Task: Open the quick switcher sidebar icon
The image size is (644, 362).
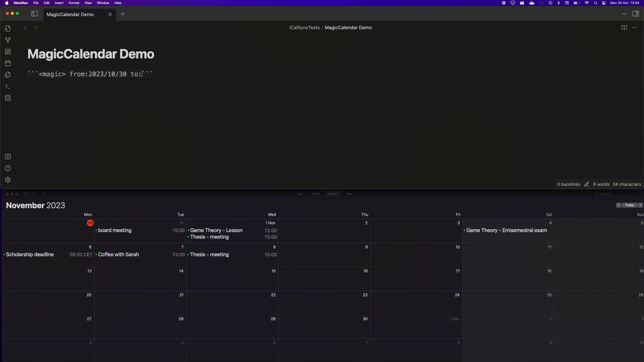Action: point(8,28)
